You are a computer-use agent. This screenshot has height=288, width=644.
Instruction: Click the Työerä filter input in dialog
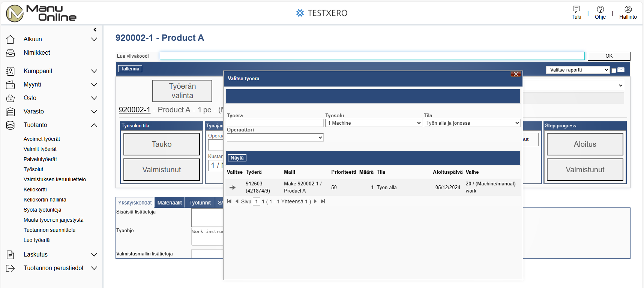[x=275, y=123]
